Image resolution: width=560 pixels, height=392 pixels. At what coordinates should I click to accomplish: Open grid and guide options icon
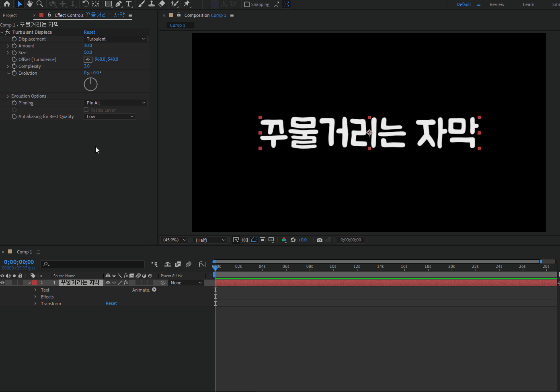tap(271, 240)
